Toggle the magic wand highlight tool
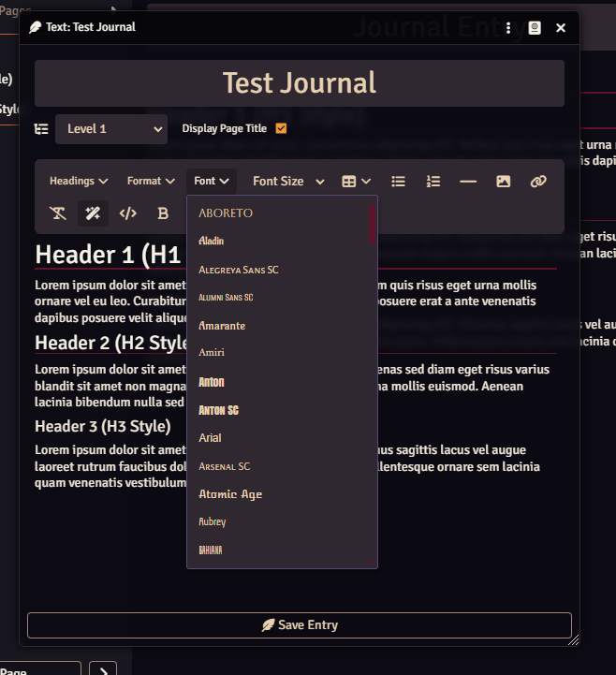Viewport: 616px width, 675px height. tap(93, 213)
